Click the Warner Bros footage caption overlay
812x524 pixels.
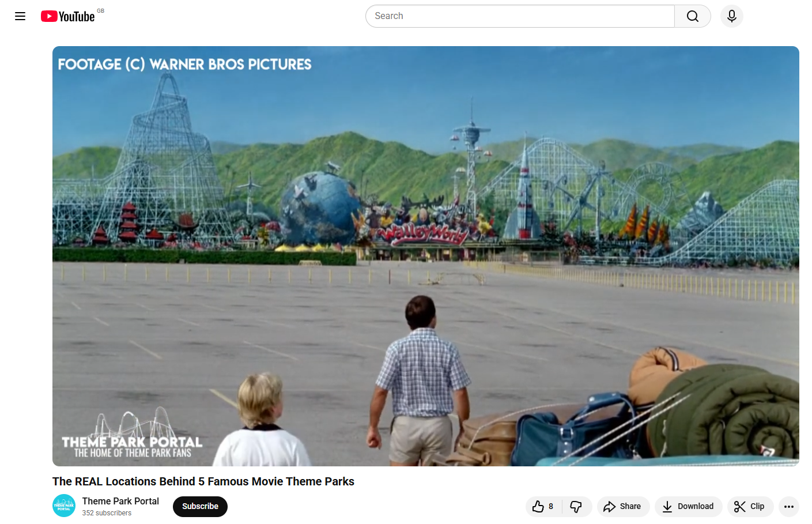(x=184, y=65)
